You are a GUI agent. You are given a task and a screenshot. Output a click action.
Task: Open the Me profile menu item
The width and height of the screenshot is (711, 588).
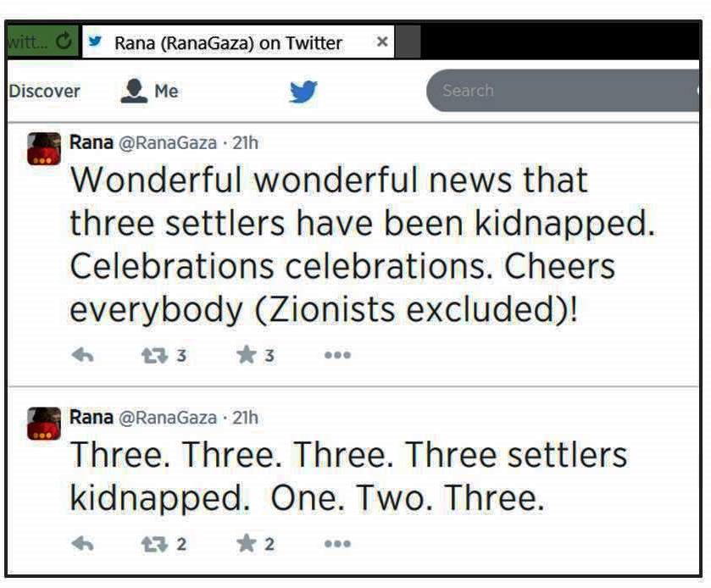(x=149, y=91)
